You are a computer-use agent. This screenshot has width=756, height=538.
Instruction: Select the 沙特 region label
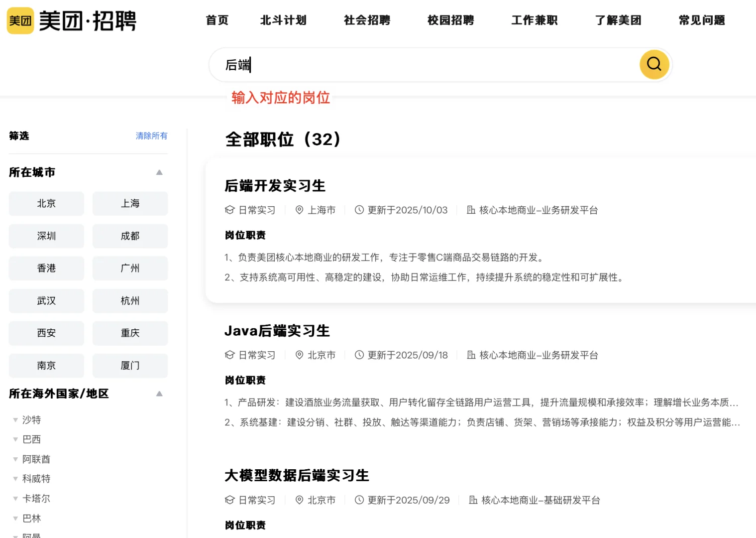click(x=31, y=420)
